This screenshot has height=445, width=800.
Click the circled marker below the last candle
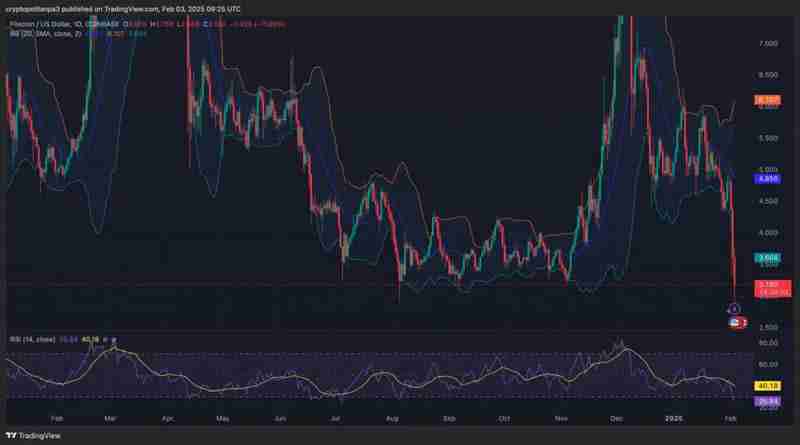point(734,309)
